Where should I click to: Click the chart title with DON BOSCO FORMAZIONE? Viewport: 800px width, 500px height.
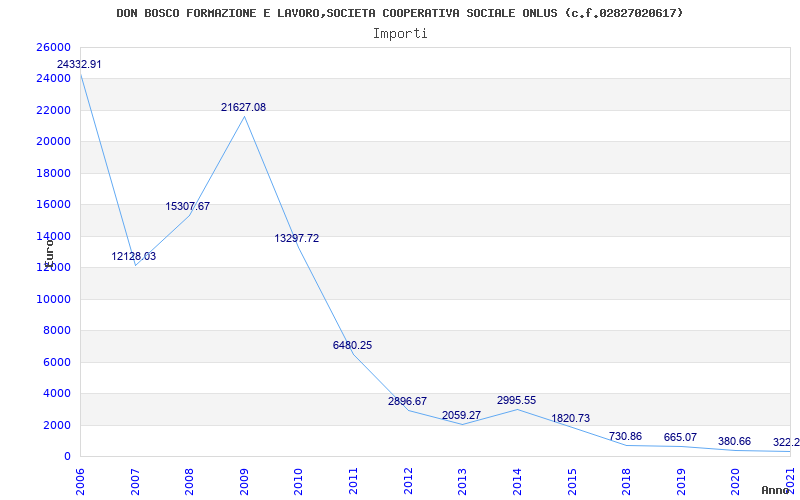tap(399, 13)
